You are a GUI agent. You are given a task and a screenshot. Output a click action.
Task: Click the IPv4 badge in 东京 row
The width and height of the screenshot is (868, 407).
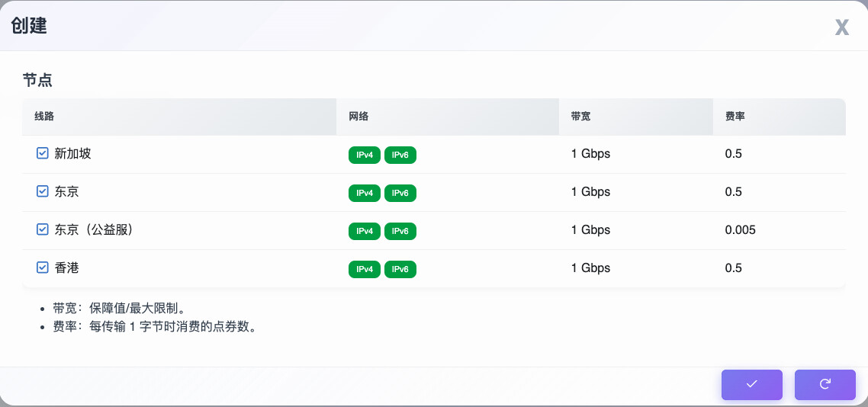[365, 193]
